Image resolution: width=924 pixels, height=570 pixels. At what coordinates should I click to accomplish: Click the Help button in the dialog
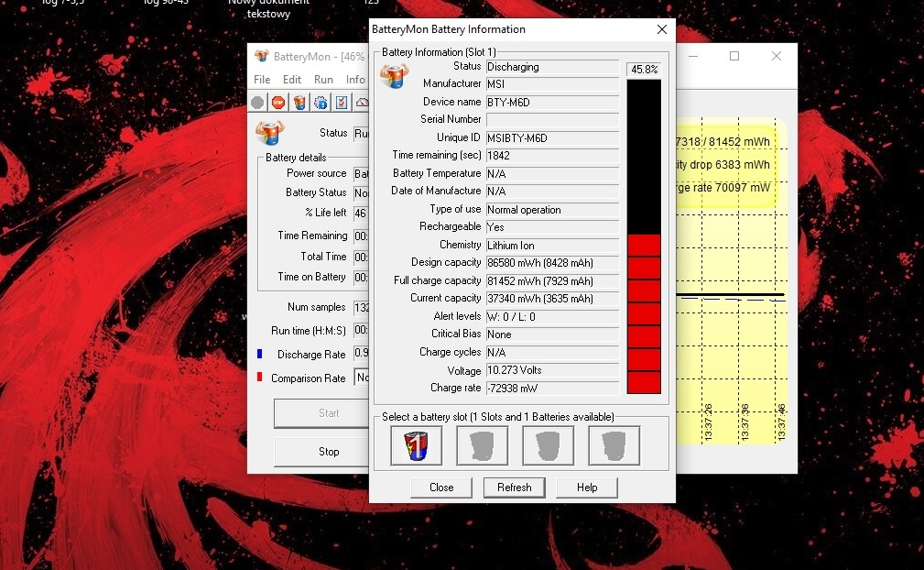(587, 488)
